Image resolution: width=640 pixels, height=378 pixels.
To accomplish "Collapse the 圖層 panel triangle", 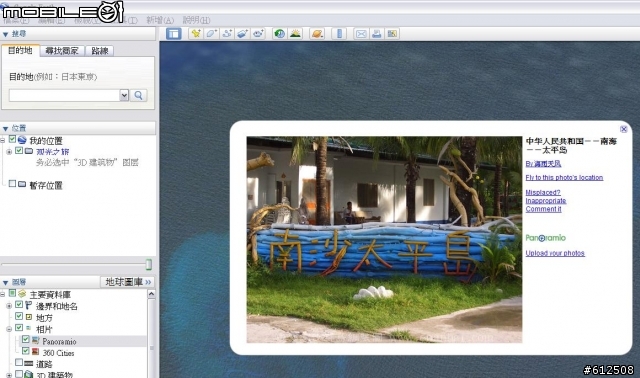I will tap(5, 282).
